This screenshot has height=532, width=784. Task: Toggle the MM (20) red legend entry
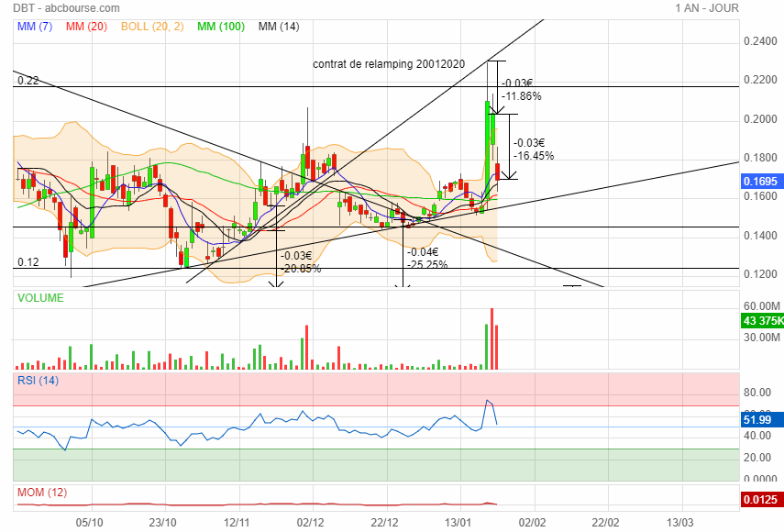point(87,27)
